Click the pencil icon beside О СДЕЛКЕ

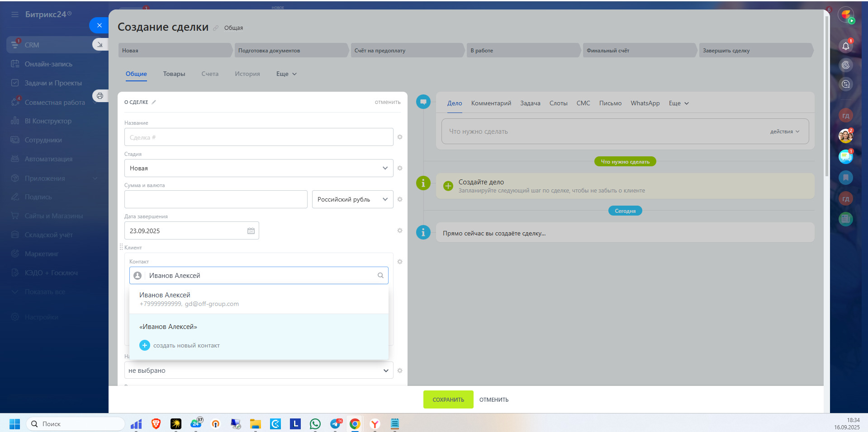(154, 102)
